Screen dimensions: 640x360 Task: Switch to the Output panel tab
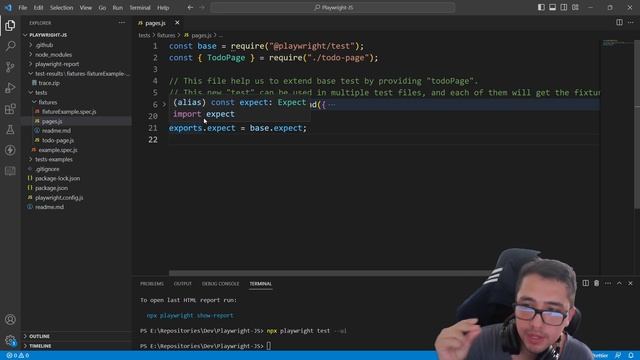[182, 284]
